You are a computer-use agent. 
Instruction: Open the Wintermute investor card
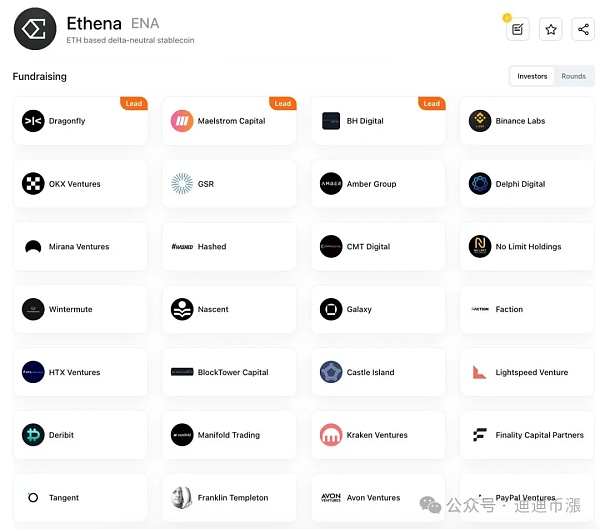(80, 309)
